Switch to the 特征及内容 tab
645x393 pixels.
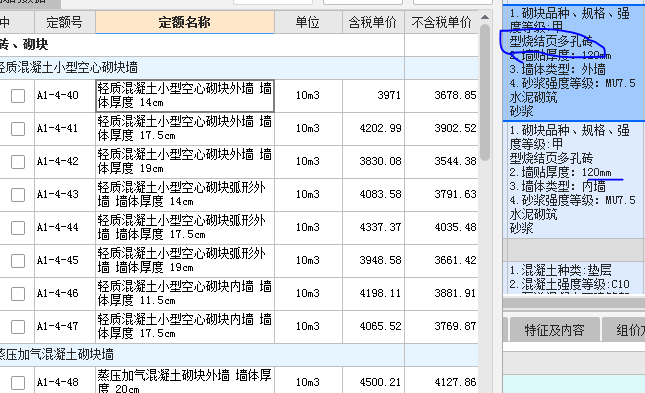pos(555,330)
